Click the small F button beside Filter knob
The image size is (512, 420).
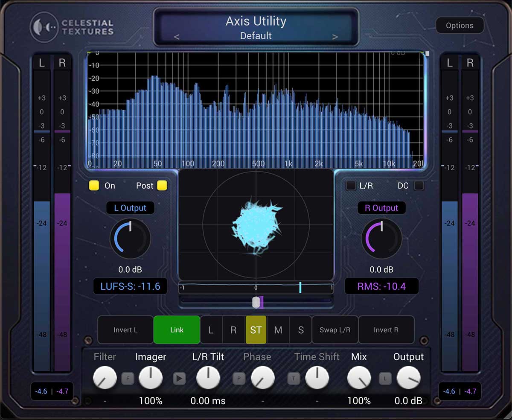pyautogui.click(x=128, y=378)
